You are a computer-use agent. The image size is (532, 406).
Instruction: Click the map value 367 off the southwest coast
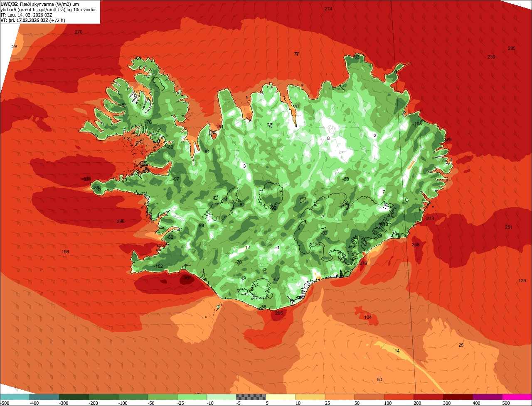point(187,278)
